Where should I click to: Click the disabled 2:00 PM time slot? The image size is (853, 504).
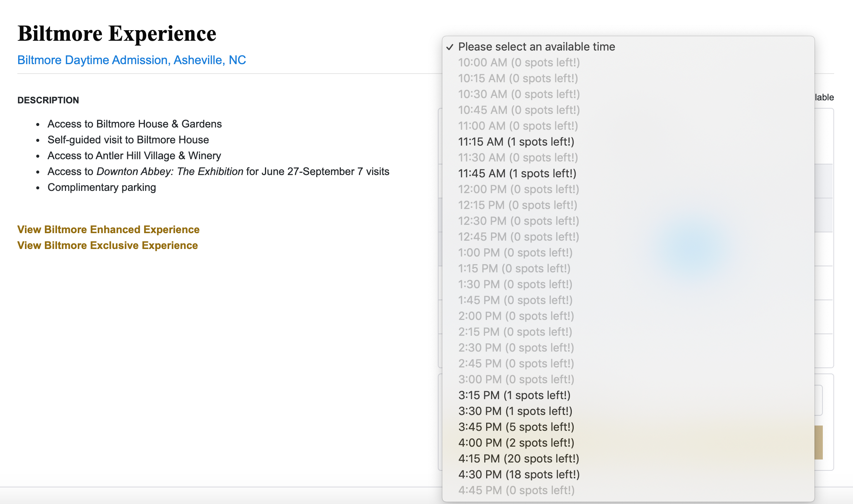pos(516,316)
